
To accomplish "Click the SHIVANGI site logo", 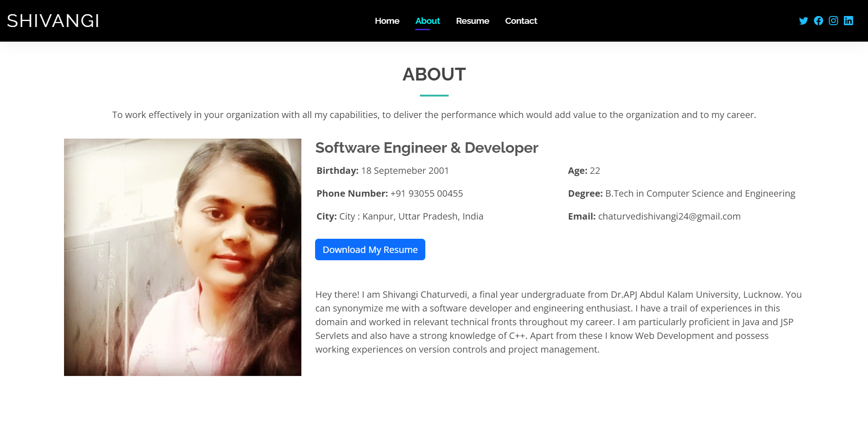I will pyautogui.click(x=53, y=21).
